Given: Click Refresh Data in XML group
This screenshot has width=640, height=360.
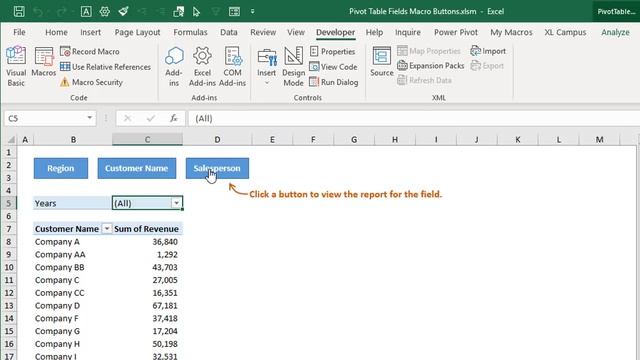Looking at the screenshot, I should coord(424,80).
